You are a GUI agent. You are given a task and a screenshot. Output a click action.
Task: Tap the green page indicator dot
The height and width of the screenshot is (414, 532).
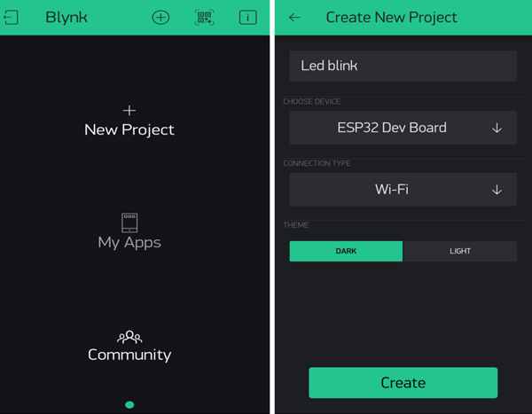[x=129, y=404]
